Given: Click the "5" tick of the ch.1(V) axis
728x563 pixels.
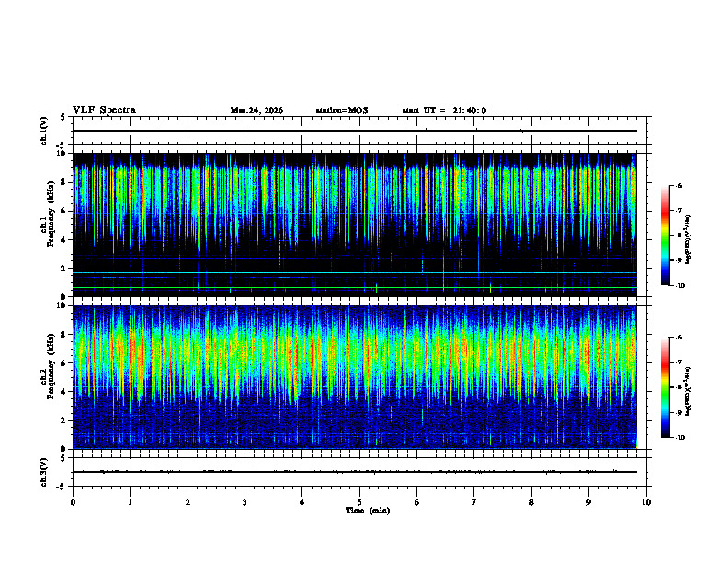Looking at the screenshot, I should pos(63,117).
